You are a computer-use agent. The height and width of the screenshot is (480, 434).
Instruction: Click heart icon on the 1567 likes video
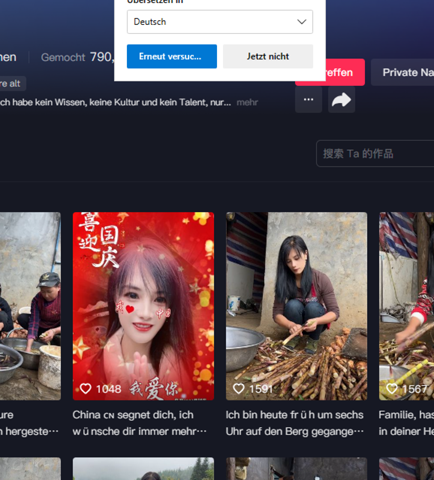click(392, 388)
